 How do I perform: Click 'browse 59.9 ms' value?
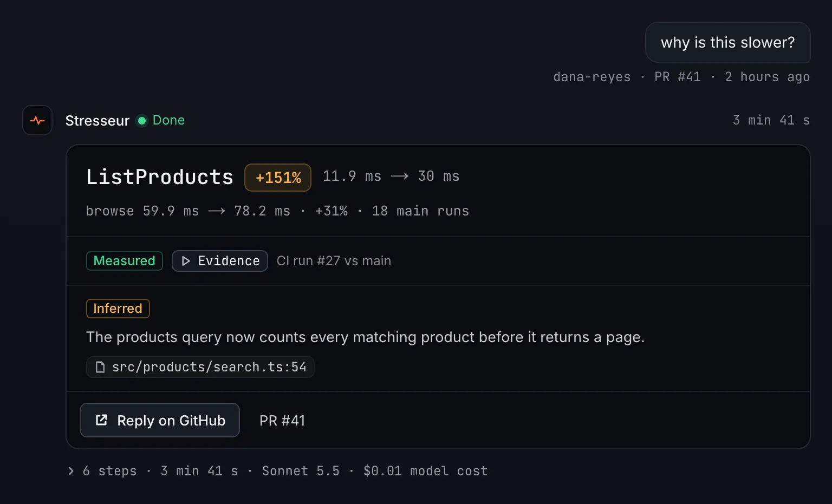pos(142,211)
